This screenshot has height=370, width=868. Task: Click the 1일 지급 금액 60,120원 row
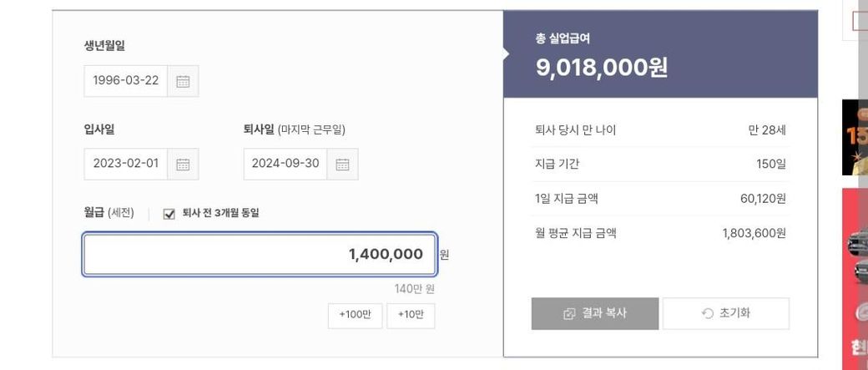coord(659,199)
